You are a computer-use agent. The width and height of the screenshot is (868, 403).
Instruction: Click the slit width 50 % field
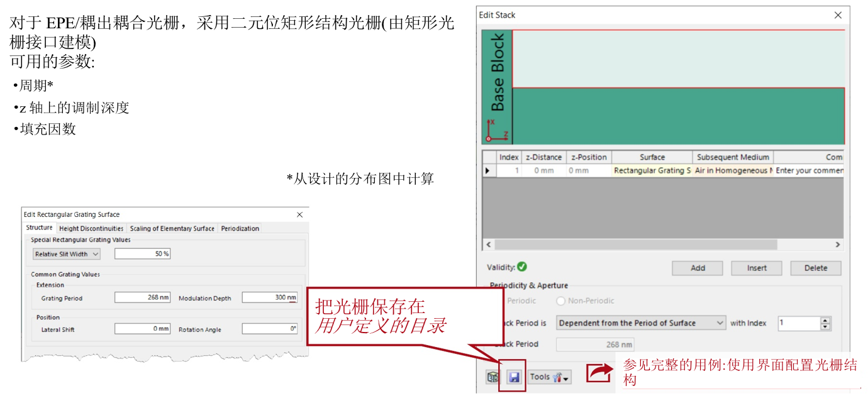pos(143,254)
